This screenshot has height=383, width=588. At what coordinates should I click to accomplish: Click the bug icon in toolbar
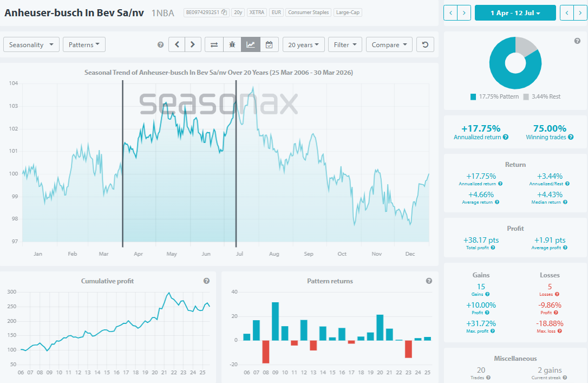tap(232, 44)
